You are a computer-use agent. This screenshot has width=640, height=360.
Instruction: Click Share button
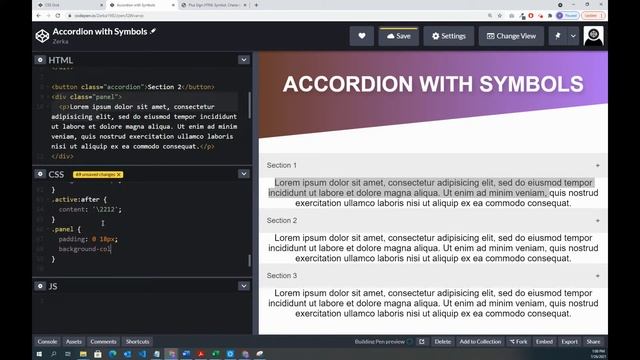click(x=593, y=342)
